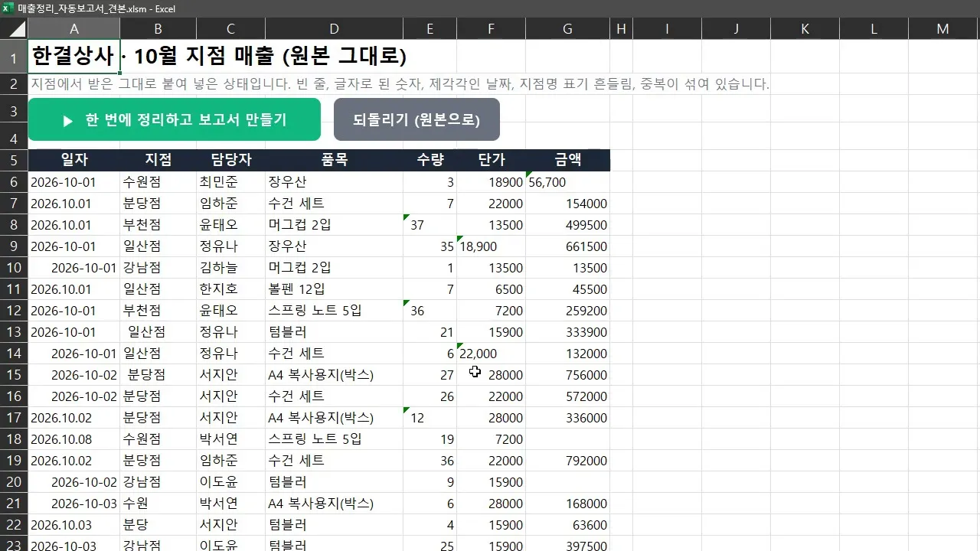Select quantity cell '37' in row 8
Image resolution: width=980 pixels, height=551 pixels.
pyautogui.click(x=430, y=225)
